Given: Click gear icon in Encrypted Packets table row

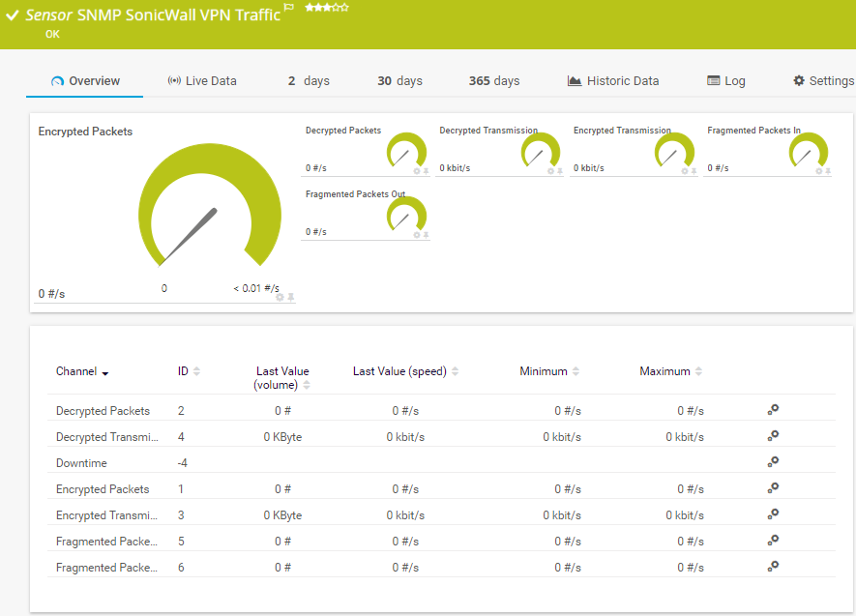Looking at the screenshot, I should coord(773,488).
